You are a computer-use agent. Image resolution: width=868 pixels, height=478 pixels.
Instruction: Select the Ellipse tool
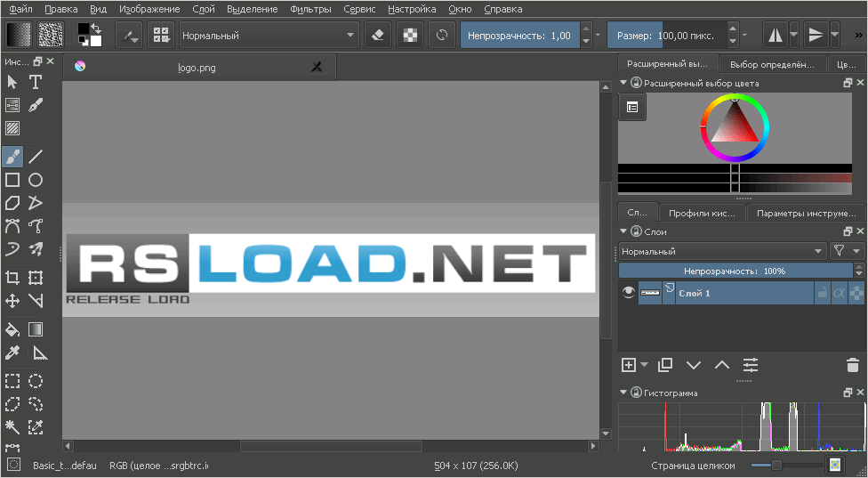36,180
